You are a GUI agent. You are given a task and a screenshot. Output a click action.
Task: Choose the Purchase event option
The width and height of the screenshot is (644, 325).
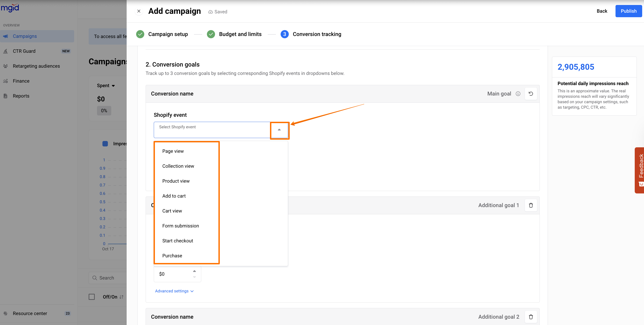(172, 256)
